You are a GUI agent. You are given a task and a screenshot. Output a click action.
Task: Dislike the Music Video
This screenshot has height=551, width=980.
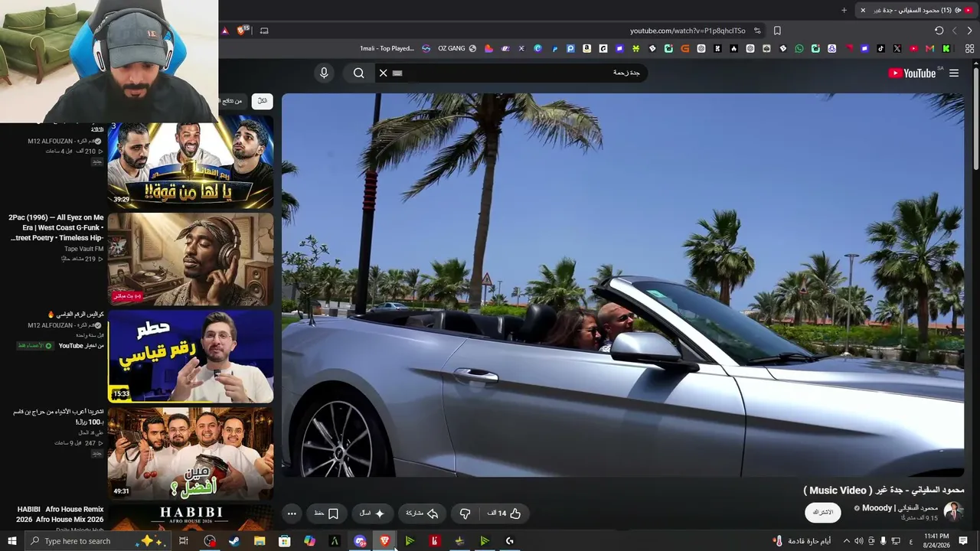[465, 514]
